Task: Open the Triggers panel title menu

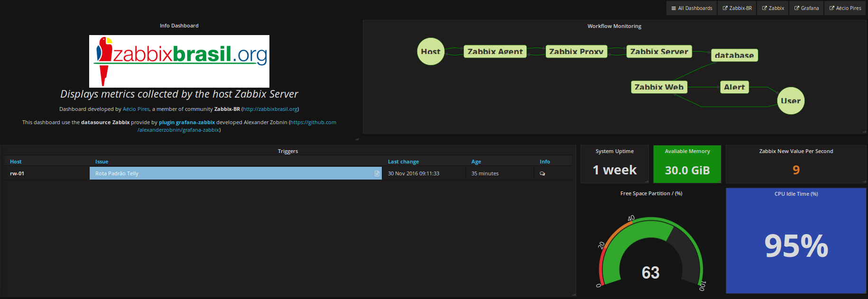Action: [x=288, y=151]
